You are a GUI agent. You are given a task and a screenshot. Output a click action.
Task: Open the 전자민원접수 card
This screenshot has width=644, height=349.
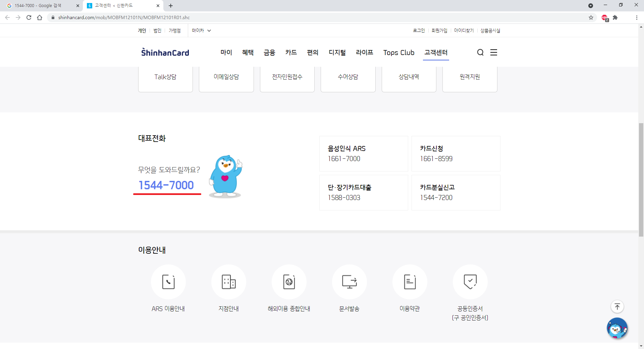[x=287, y=79]
